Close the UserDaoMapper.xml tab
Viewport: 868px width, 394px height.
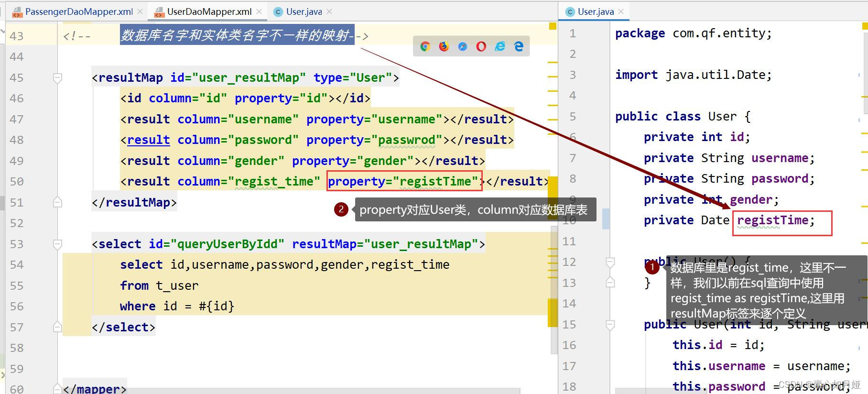pyautogui.click(x=259, y=11)
